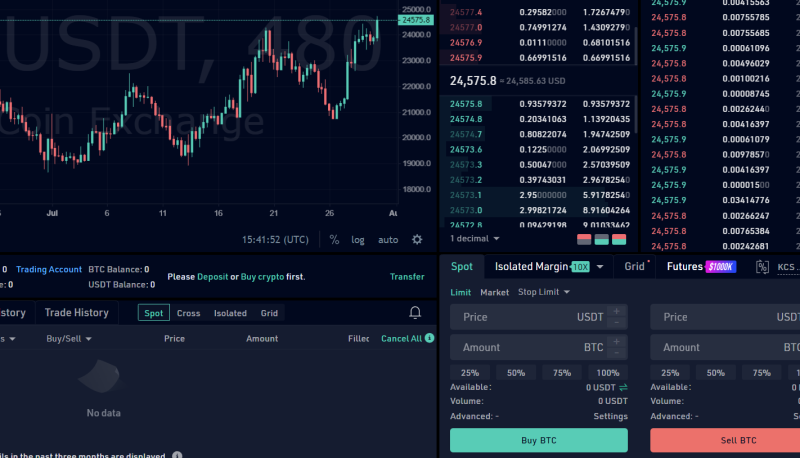Toggle log scale on the chart
This screenshot has width=800, height=458.
click(358, 240)
